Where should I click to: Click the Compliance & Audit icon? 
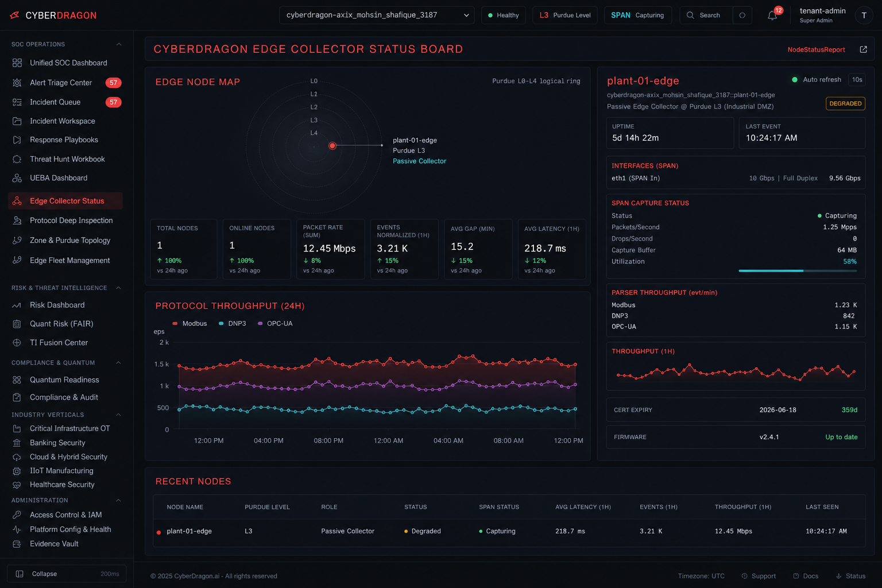pyautogui.click(x=17, y=397)
